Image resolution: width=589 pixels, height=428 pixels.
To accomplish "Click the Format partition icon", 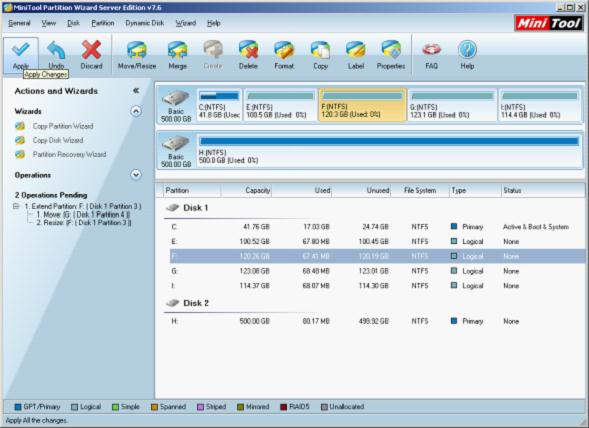I will click(x=284, y=50).
